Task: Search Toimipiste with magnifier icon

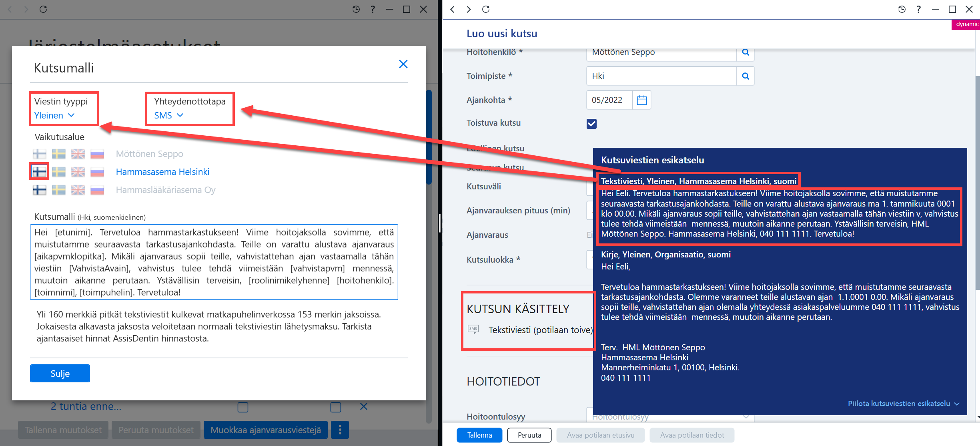Action: [746, 76]
